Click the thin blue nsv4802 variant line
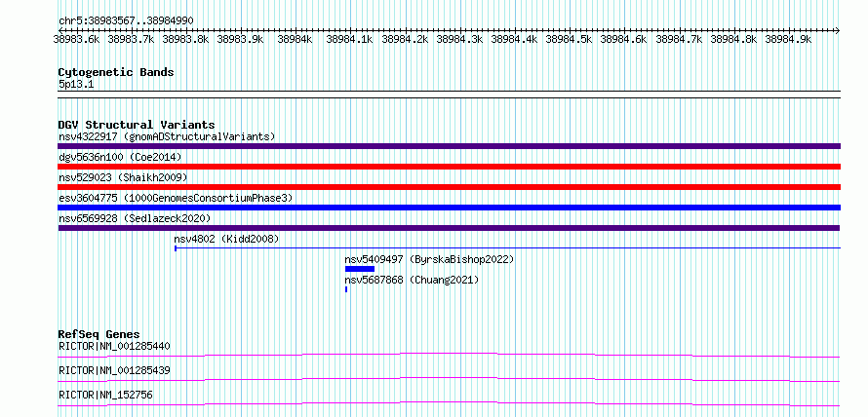 pyautogui.click(x=507, y=248)
